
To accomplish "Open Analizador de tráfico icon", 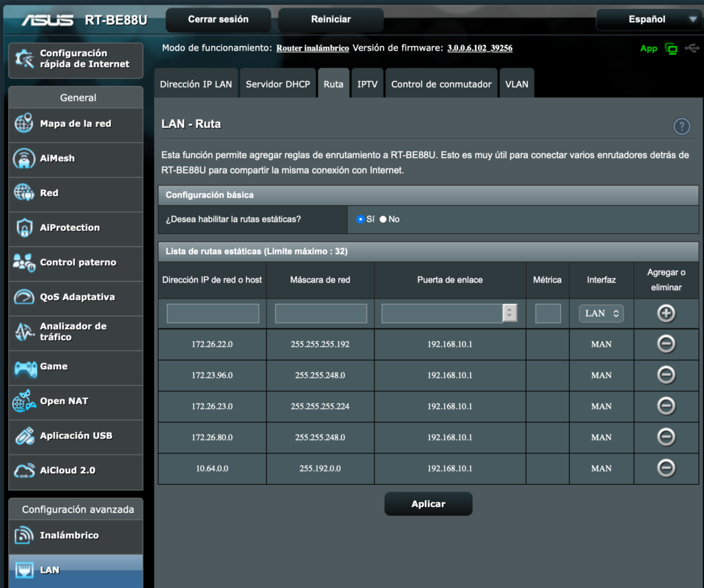I will coord(24,331).
